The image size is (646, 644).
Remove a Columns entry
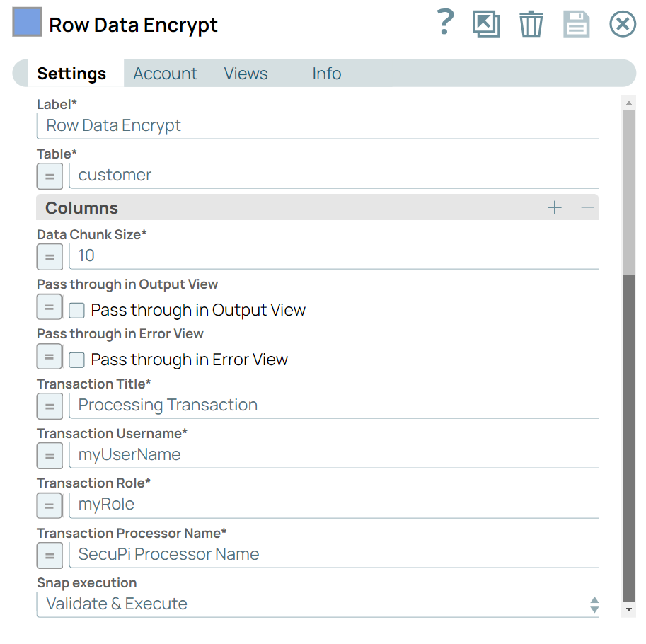pyautogui.click(x=586, y=207)
